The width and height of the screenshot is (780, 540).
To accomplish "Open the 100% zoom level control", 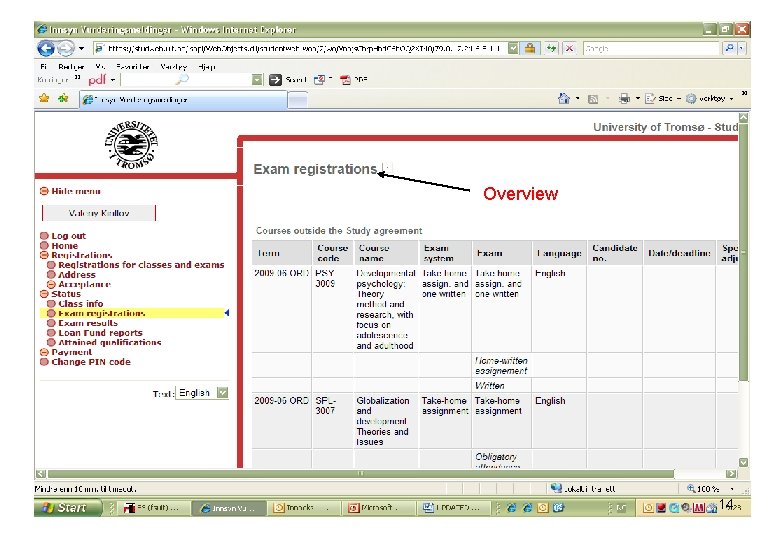I will pos(711,489).
